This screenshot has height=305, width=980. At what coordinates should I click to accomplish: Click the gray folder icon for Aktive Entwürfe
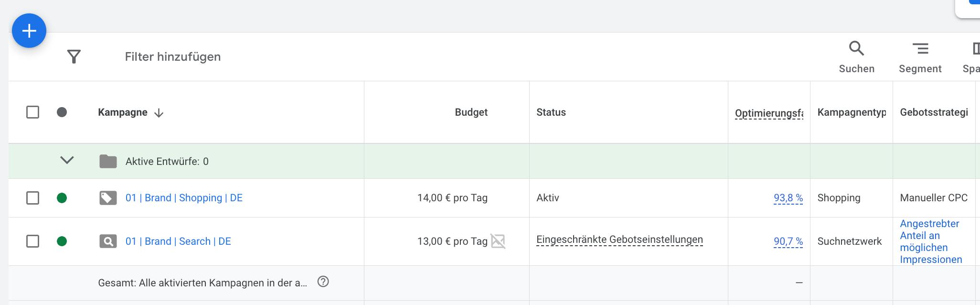click(x=108, y=162)
